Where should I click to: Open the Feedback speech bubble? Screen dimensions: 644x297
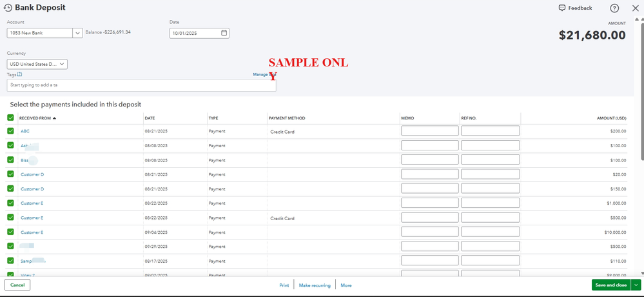562,8
